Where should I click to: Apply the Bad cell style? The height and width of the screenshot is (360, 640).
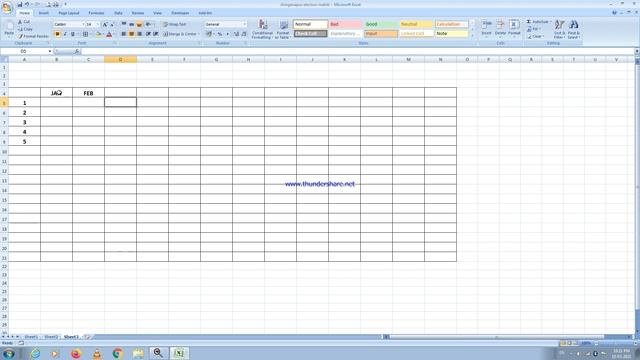pos(345,24)
